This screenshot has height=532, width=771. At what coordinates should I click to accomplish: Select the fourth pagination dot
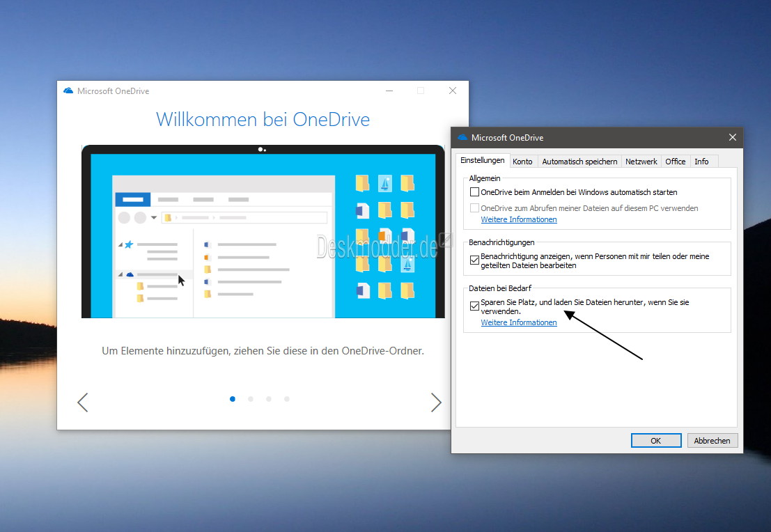coord(287,399)
